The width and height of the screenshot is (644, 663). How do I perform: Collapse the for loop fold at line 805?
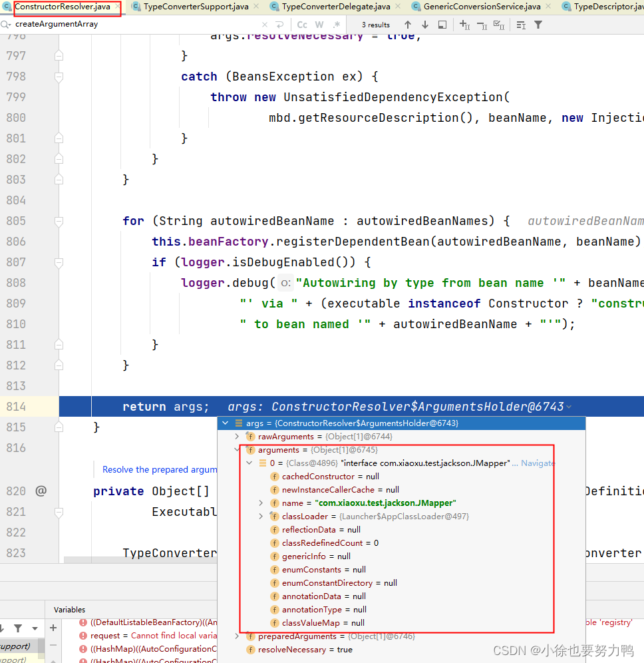point(59,221)
